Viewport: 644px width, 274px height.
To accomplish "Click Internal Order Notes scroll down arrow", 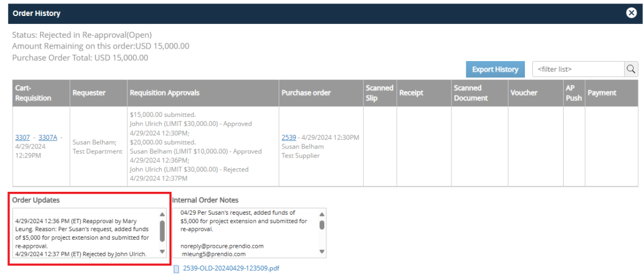I will (321, 251).
